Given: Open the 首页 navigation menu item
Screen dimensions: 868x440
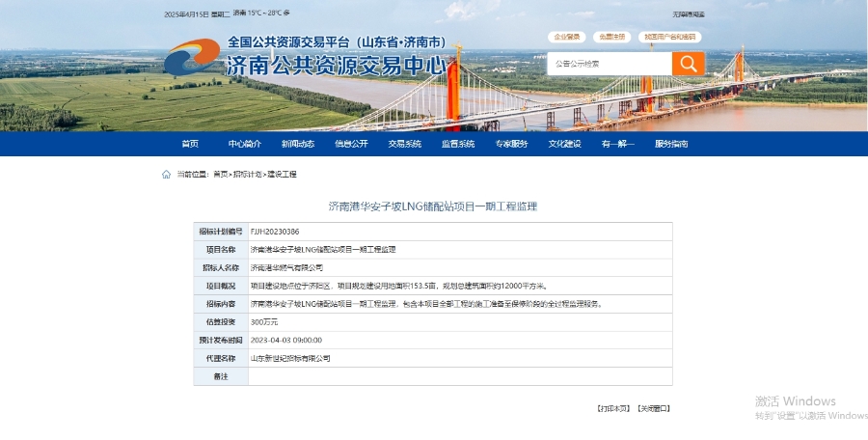Looking at the screenshot, I should point(190,144).
